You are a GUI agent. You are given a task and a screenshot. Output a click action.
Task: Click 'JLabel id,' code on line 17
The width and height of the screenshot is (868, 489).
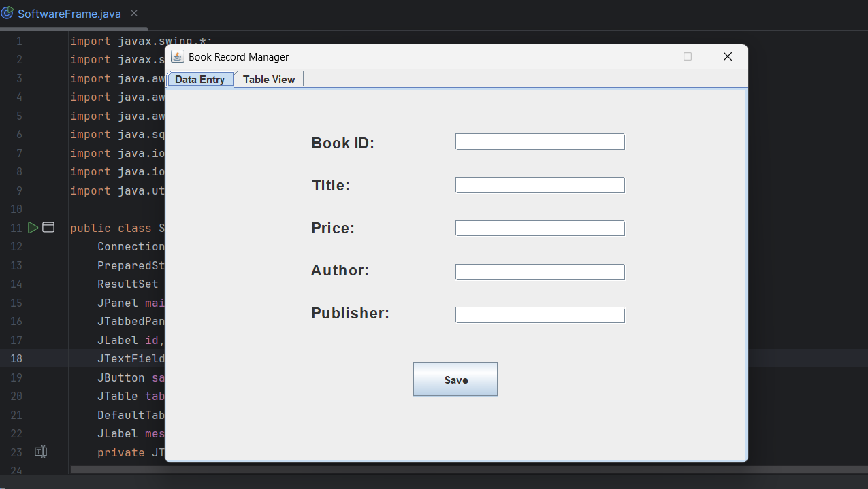pos(131,340)
